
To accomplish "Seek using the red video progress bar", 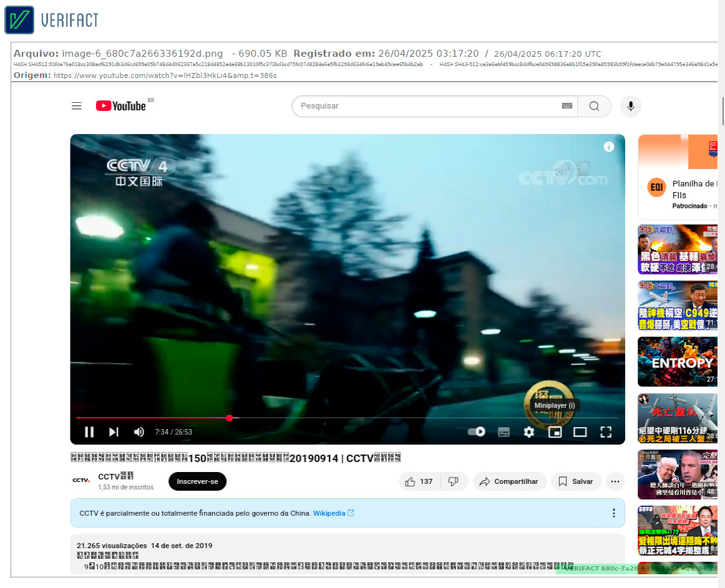I will [x=348, y=418].
